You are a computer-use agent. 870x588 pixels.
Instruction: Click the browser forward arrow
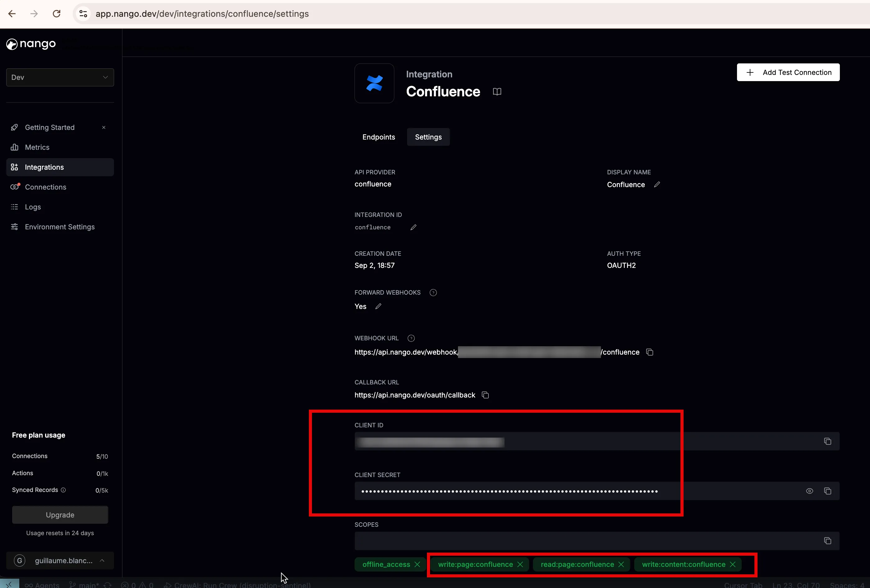pos(34,14)
